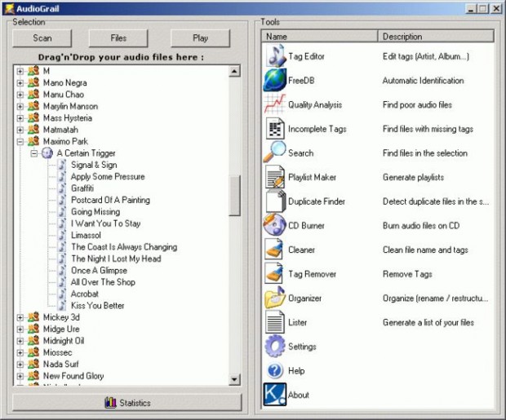506x420 pixels.
Task: Click the A Certain Trigger album disc icon
Action: click(x=47, y=153)
